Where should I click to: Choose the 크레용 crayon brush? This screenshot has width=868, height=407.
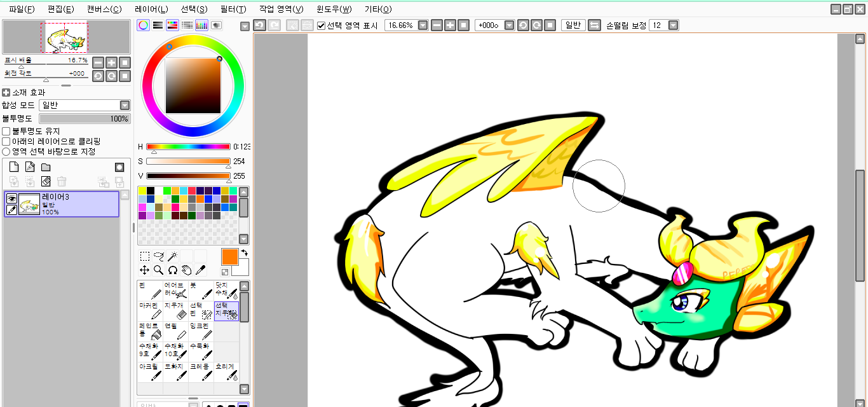click(x=201, y=372)
